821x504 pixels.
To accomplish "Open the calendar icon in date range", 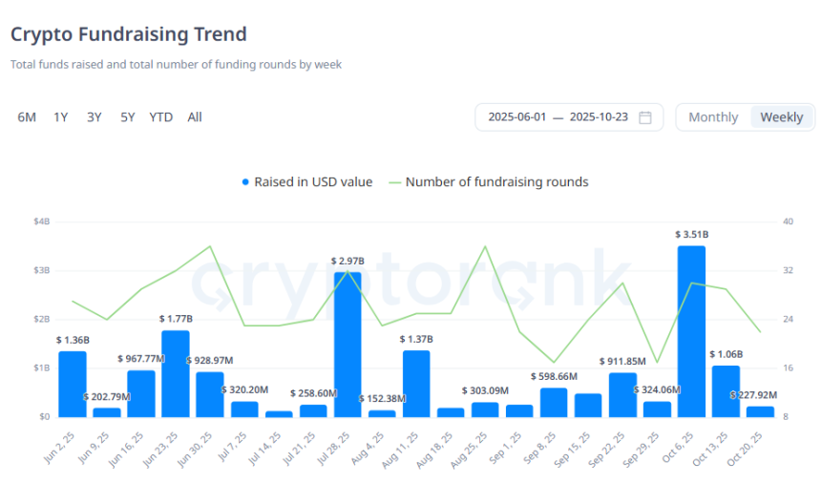I will [x=645, y=117].
